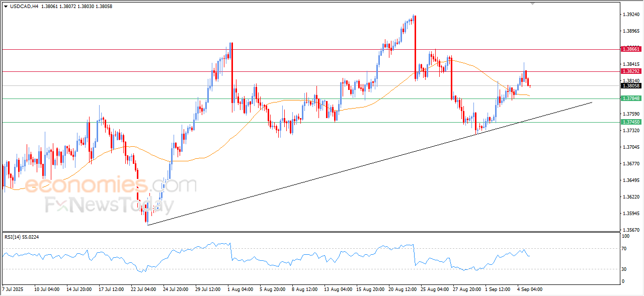
Task: Click the 1.37320 price axis value
Action: 631,131
